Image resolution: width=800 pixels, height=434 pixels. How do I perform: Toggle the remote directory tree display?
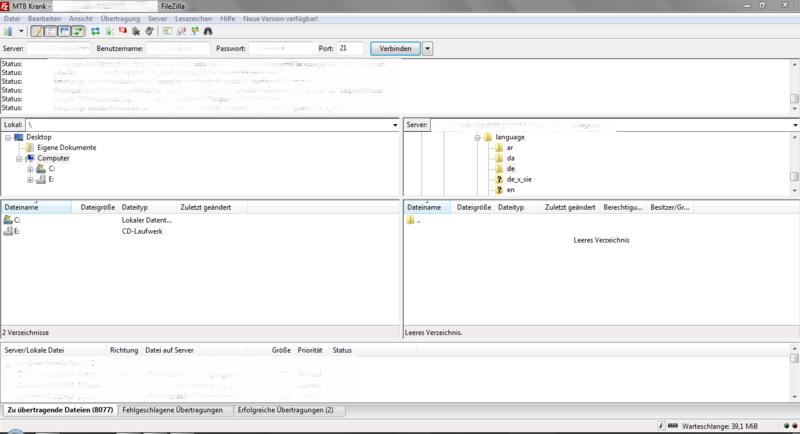[64, 32]
